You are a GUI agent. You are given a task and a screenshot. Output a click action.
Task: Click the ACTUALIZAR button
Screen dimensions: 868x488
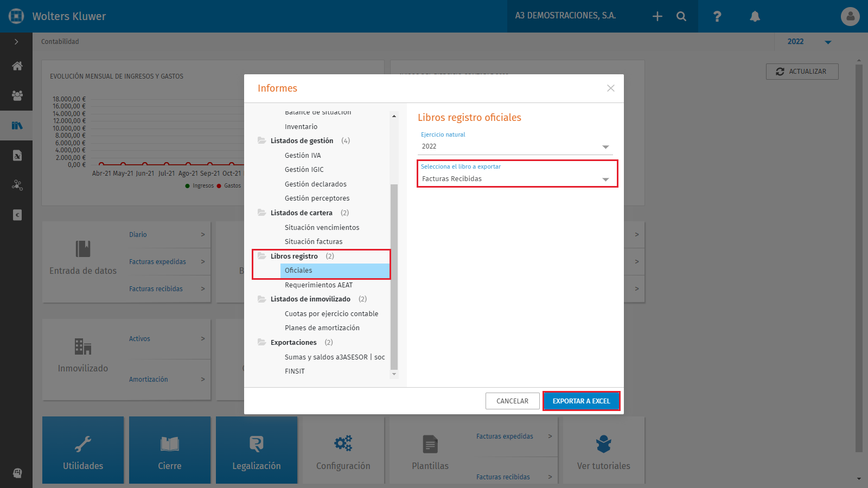tap(802, 72)
